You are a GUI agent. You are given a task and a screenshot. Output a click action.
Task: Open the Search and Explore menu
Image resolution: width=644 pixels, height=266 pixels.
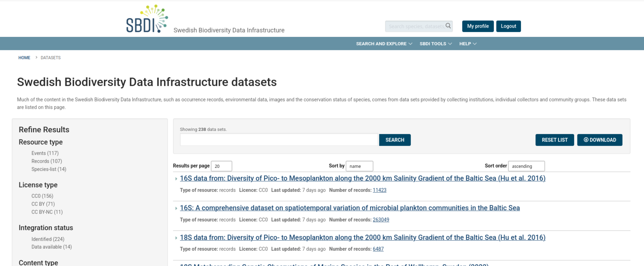coord(384,44)
